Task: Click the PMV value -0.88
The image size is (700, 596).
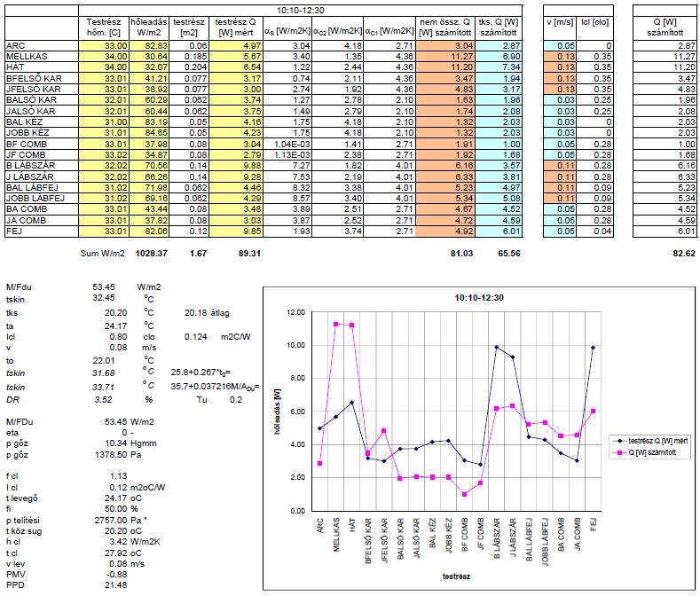Action: (x=117, y=575)
